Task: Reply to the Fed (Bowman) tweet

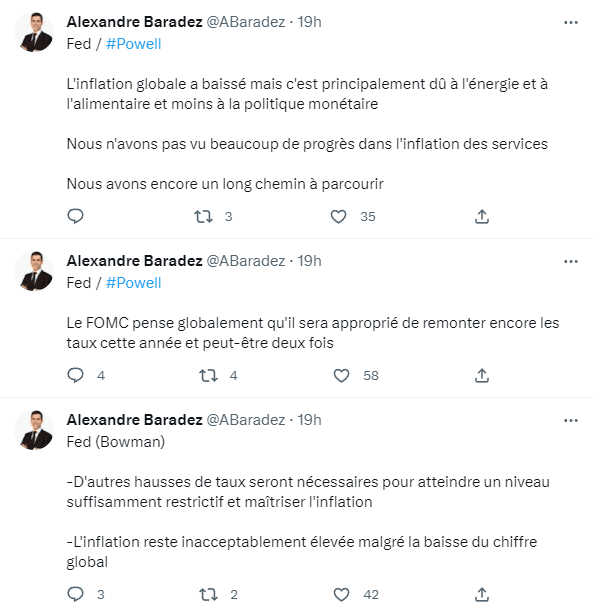Action: coord(75,594)
